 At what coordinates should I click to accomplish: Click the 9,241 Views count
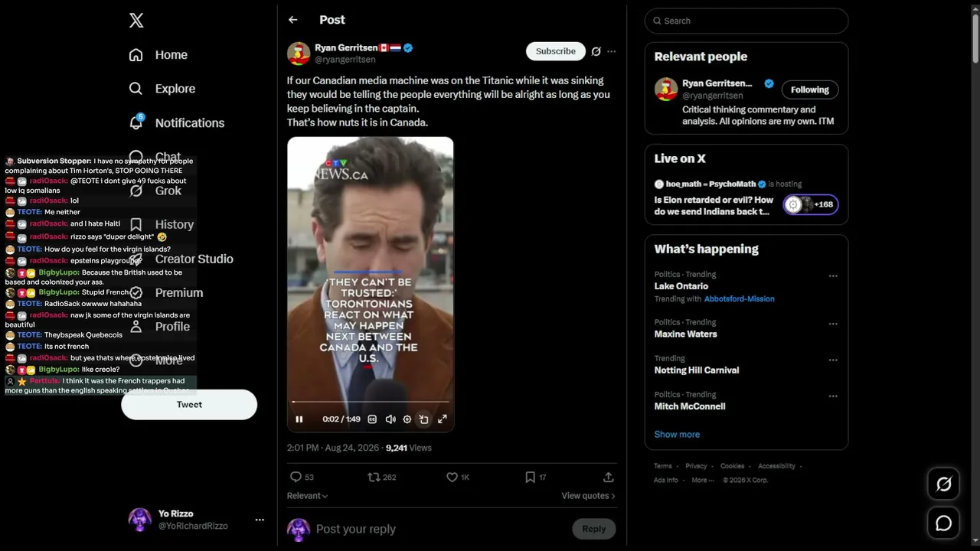409,448
